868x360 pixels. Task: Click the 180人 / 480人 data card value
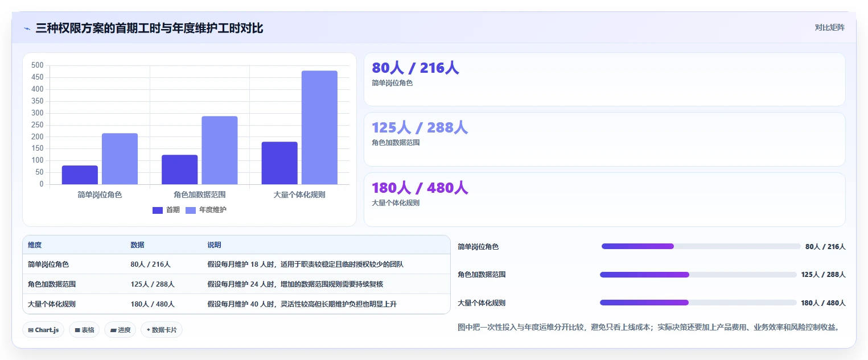point(419,188)
